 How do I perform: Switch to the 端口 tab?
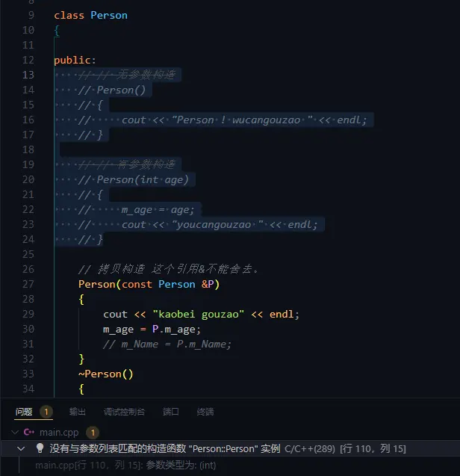click(171, 412)
